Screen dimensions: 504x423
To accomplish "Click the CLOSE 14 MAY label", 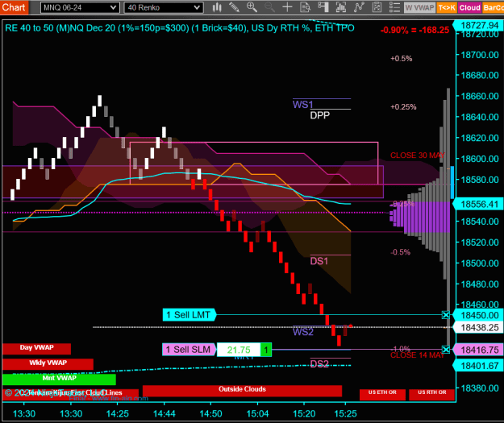I will click(x=417, y=355).
